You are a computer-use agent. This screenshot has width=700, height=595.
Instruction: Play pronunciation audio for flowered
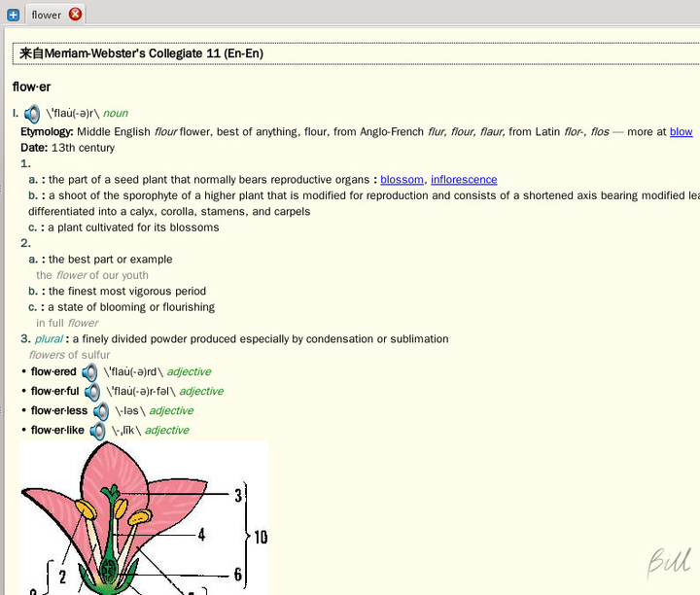click(89, 372)
